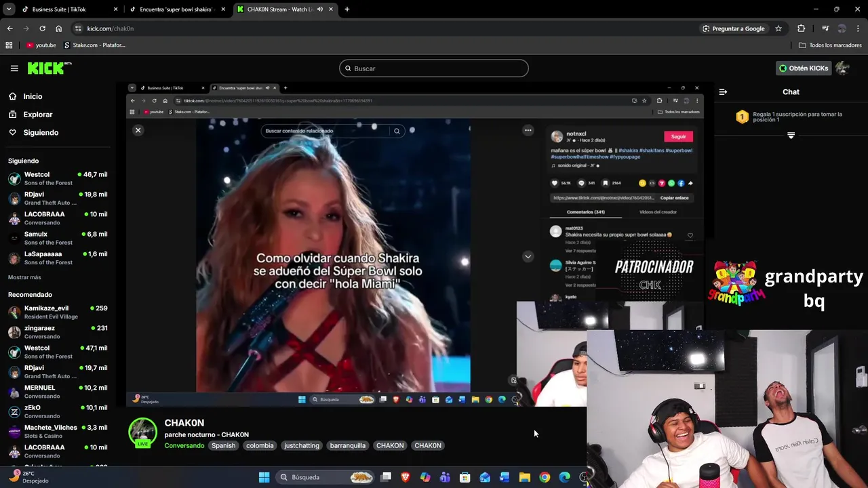Open Westcol channel with 46,7 mil viewers
This screenshot has height=488, width=868.
(58, 178)
